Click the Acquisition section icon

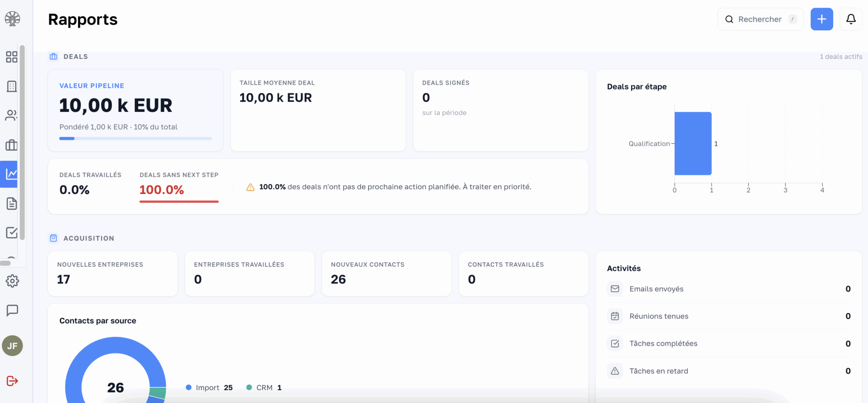(53, 238)
